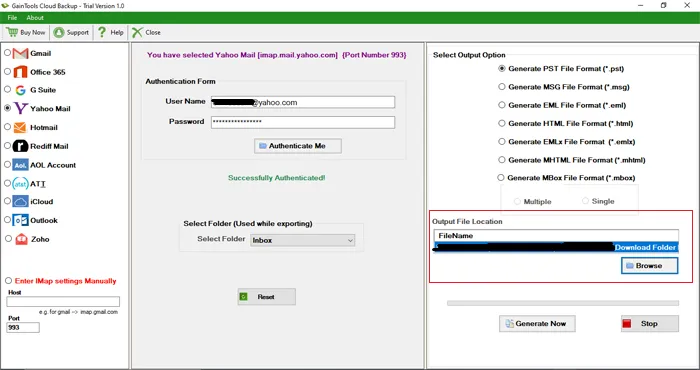
Task: Click the Browse button
Action: click(650, 266)
